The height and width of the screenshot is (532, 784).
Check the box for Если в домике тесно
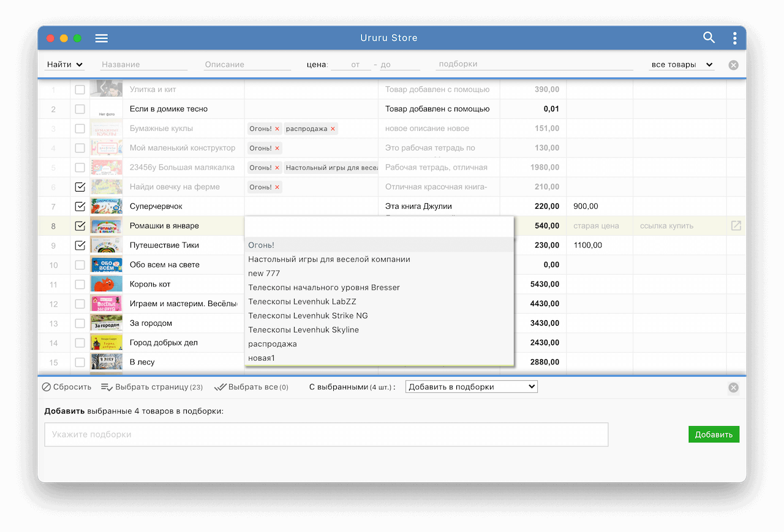[80, 109]
